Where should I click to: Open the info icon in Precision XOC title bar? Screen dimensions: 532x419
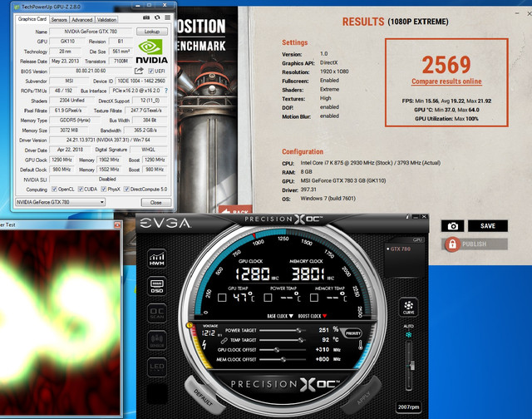point(407,216)
